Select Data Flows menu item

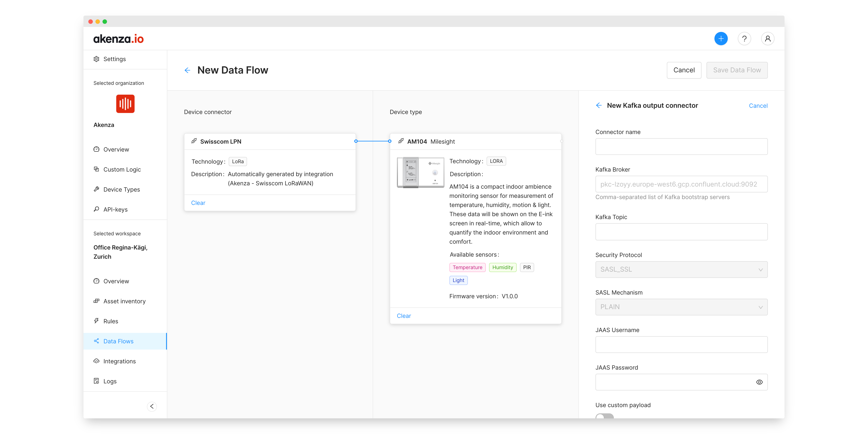click(x=125, y=341)
